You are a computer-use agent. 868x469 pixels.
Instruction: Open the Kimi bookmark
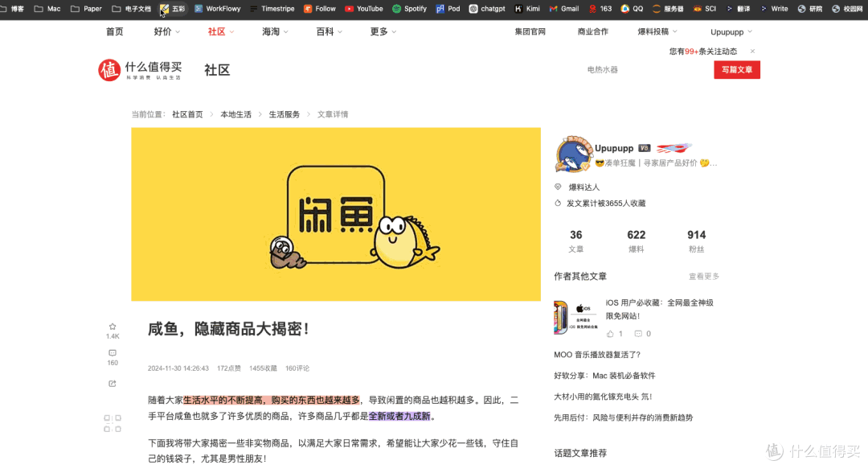coord(527,9)
